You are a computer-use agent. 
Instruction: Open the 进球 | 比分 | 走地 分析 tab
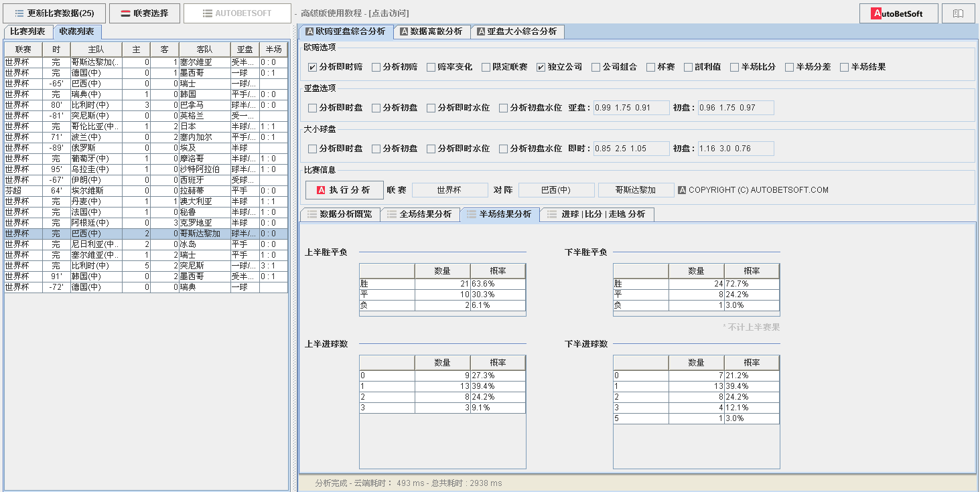pos(596,214)
